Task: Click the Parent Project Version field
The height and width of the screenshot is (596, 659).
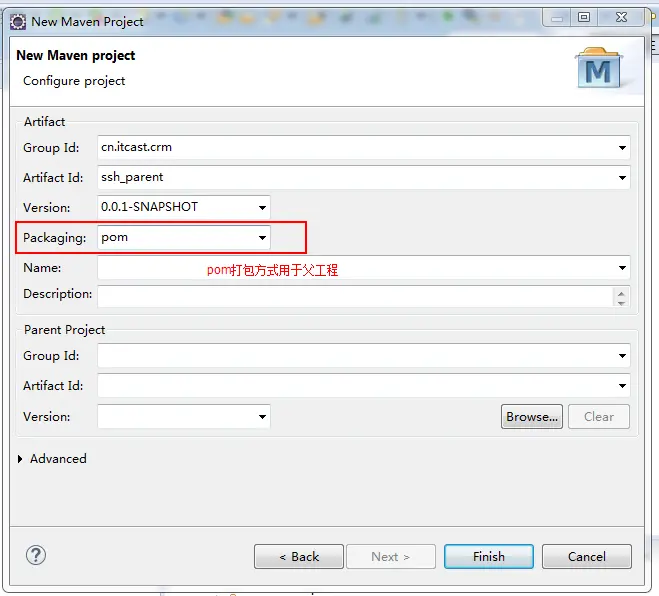Action: (184, 417)
